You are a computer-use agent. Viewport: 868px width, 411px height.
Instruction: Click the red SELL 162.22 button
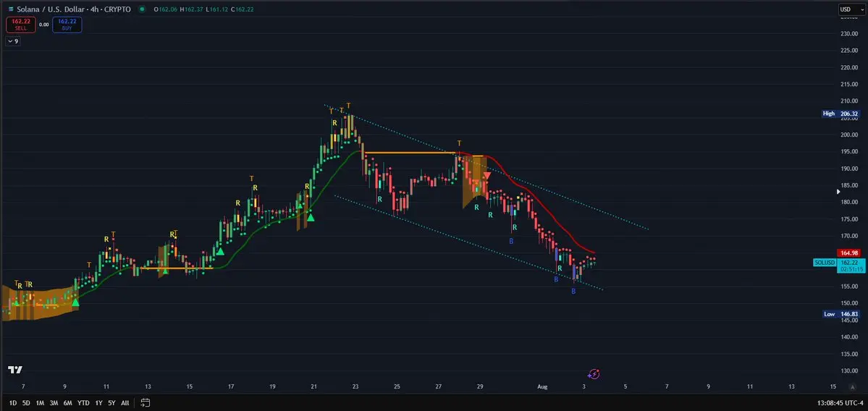[21, 25]
